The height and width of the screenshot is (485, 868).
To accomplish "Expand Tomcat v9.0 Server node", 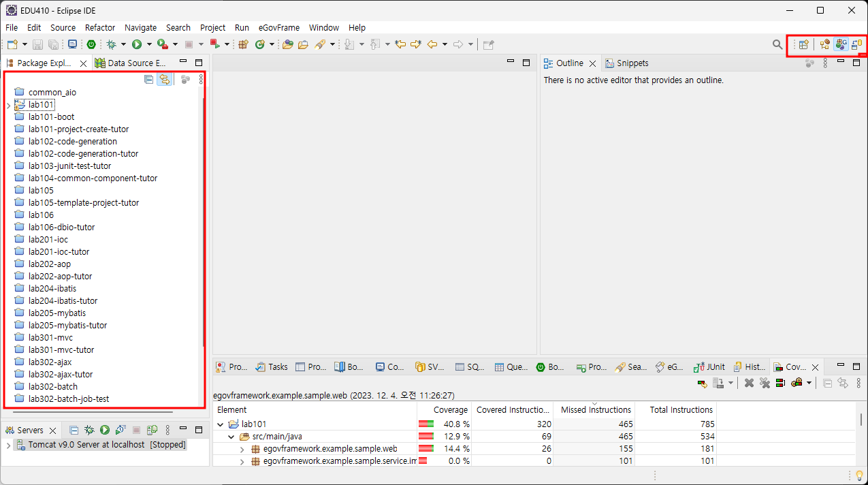I will tap(8, 445).
